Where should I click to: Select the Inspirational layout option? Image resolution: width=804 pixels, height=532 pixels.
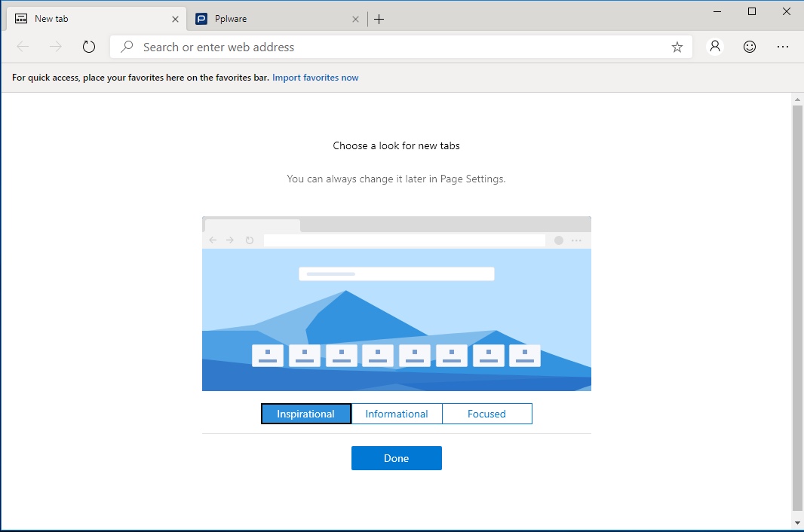point(305,414)
